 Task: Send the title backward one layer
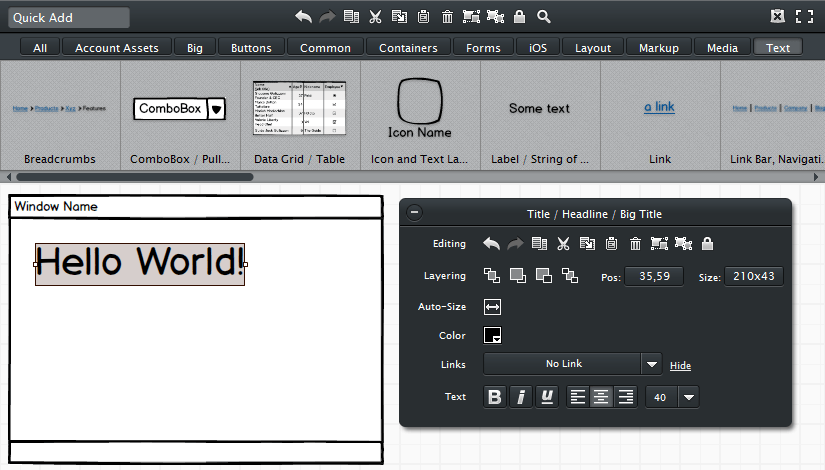point(544,276)
